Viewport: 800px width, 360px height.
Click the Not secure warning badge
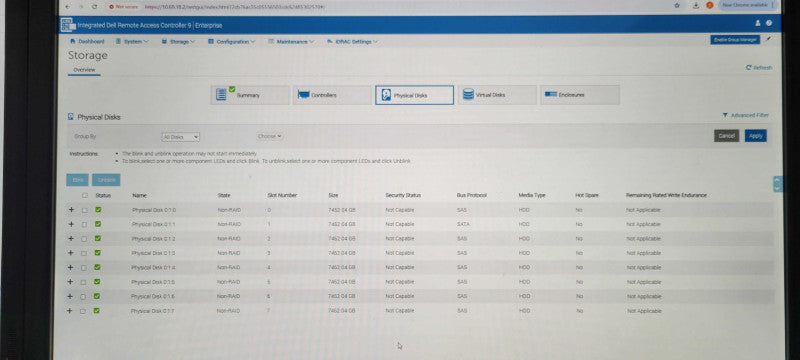[x=124, y=7]
